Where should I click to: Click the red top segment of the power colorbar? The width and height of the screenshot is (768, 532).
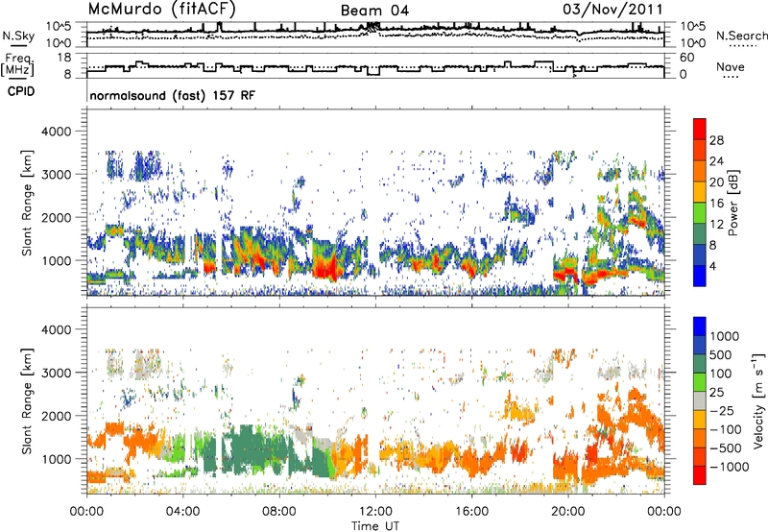coord(700,129)
